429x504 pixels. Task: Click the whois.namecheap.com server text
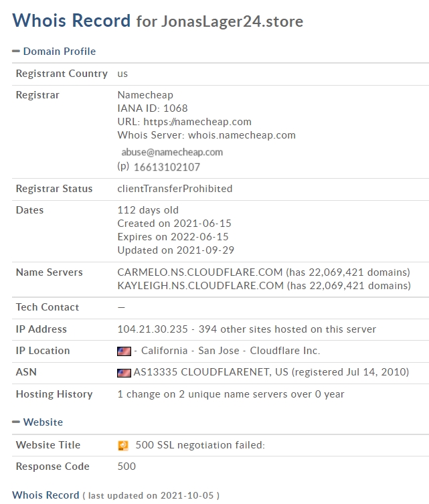click(x=242, y=135)
